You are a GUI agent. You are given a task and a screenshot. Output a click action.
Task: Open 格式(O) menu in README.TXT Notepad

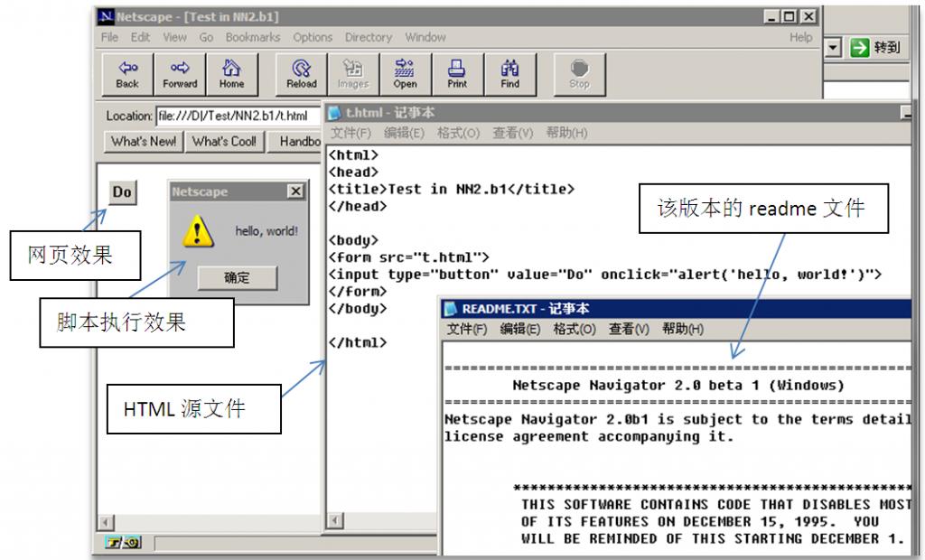[x=575, y=329]
